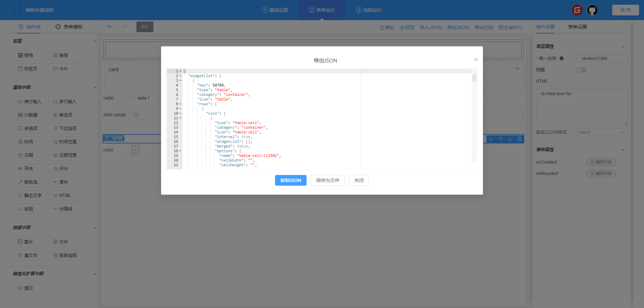Click the move-up arrow on selected widget
Image resolution: width=644 pixels, height=308 pixels.
click(500, 139)
